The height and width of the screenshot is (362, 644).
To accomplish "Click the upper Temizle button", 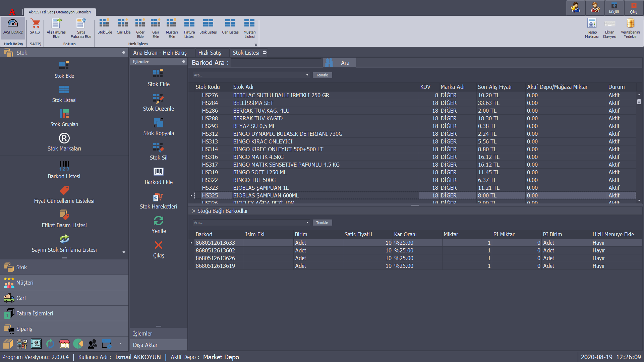I will (322, 75).
